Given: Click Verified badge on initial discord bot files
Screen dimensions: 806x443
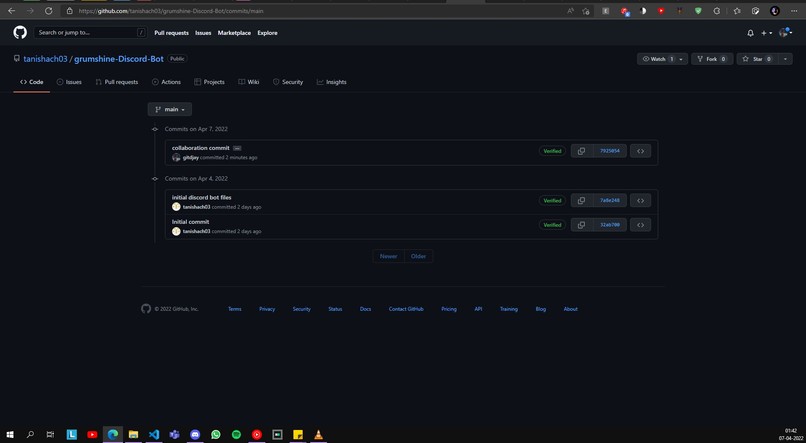Looking at the screenshot, I should (x=552, y=200).
